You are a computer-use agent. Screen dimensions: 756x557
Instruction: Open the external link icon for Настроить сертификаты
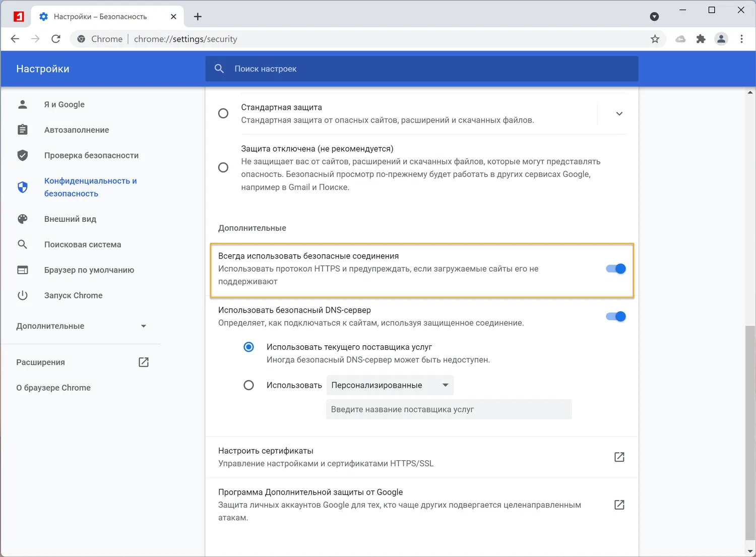point(619,457)
